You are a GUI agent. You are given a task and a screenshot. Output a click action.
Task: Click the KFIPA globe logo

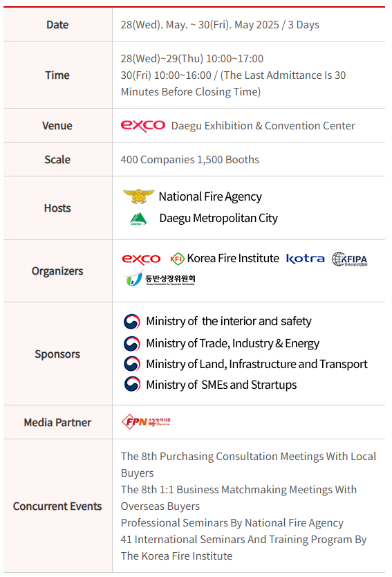tap(349, 259)
